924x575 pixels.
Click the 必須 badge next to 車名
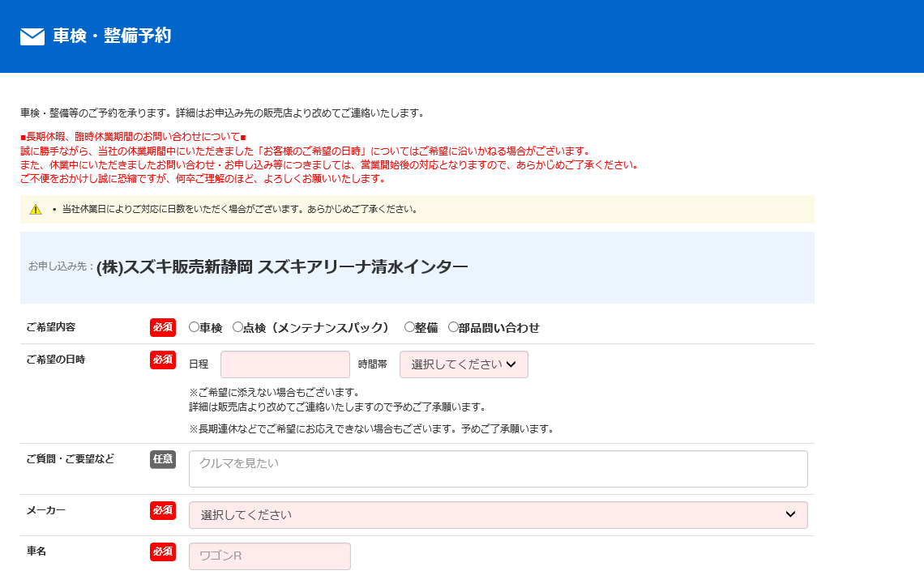(163, 552)
